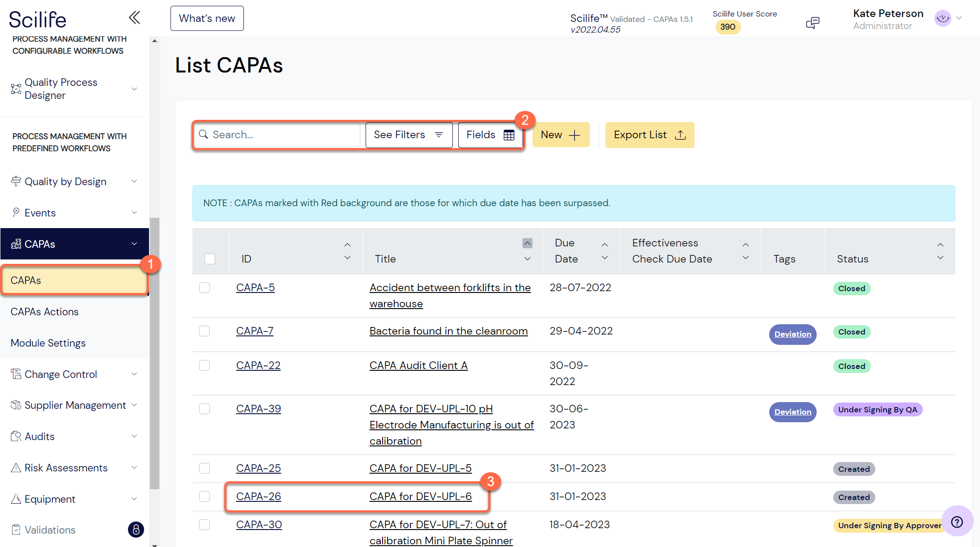Open the user account dropdown arrow
The height and width of the screenshot is (547, 980).
[959, 18]
